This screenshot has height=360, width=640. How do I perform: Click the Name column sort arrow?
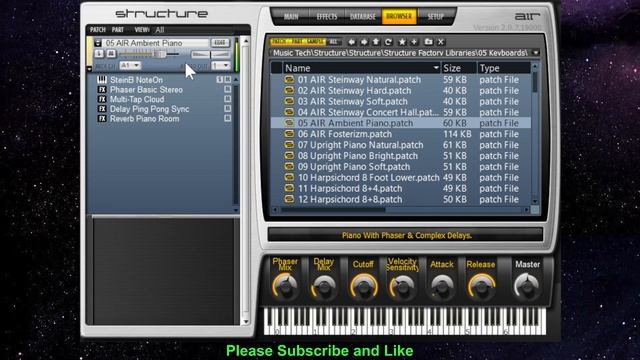tap(436, 68)
